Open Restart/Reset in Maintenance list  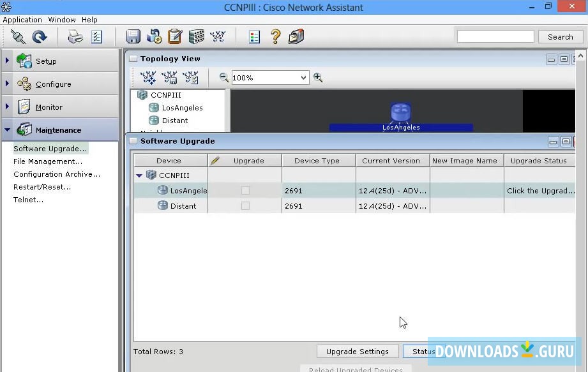(x=42, y=187)
